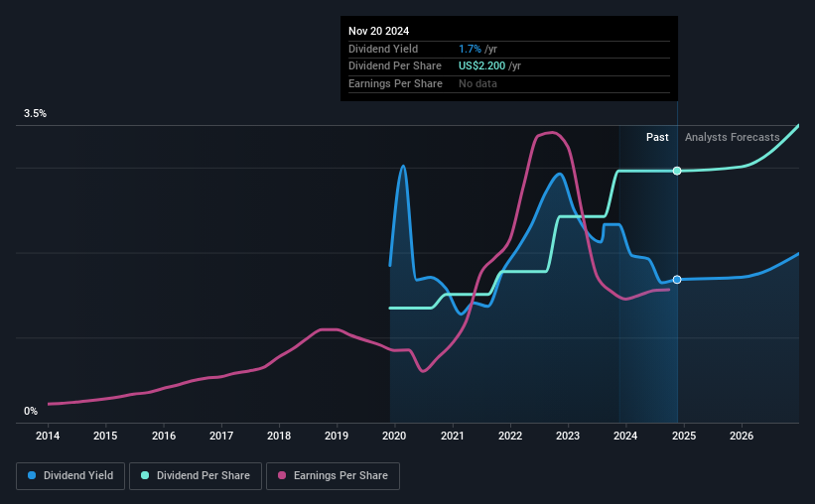Image resolution: width=815 pixels, height=504 pixels.
Task: Select the teal data point marker on Dividend Per Share line
Action: 677,171
